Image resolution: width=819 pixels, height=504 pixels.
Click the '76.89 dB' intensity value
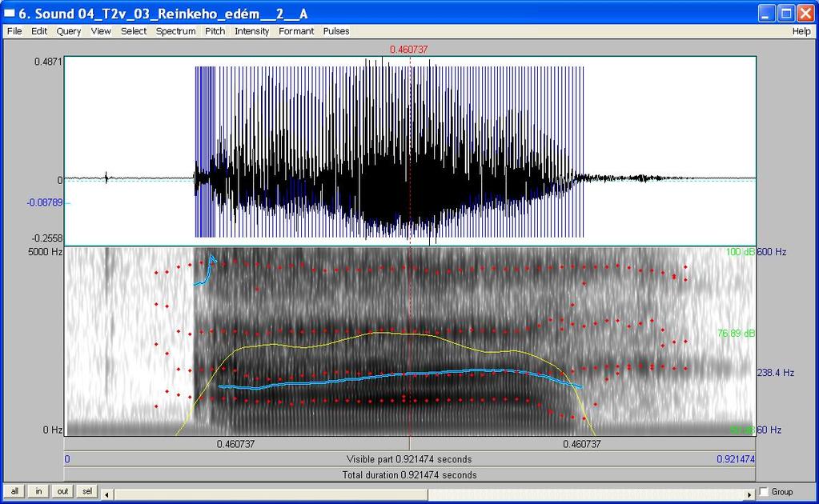736,334
